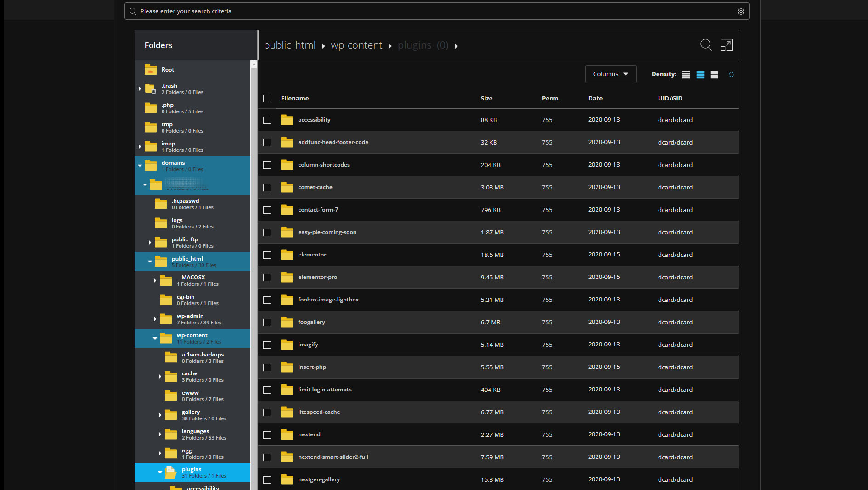Select the compact density icon
868x490 pixels.
pos(686,75)
